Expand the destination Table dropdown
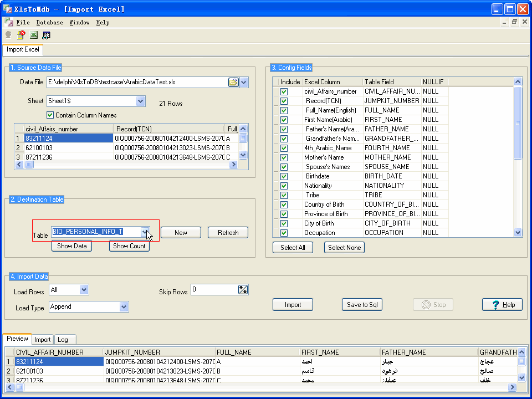The height and width of the screenshot is (399, 532). coord(145,232)
